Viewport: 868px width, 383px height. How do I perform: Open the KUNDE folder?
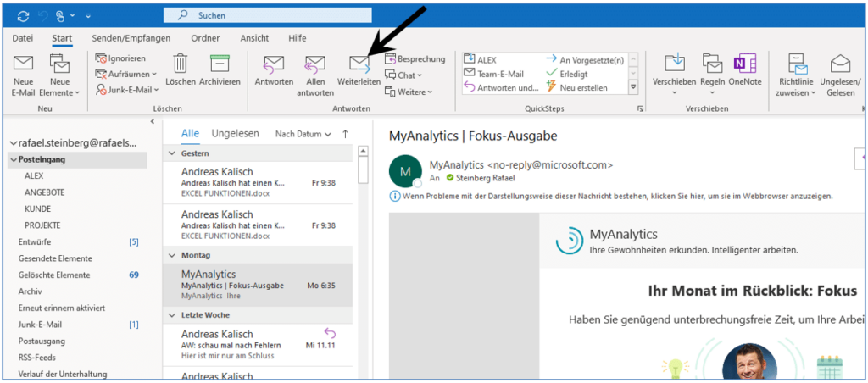pyautogui.click(x=37, y=208)
